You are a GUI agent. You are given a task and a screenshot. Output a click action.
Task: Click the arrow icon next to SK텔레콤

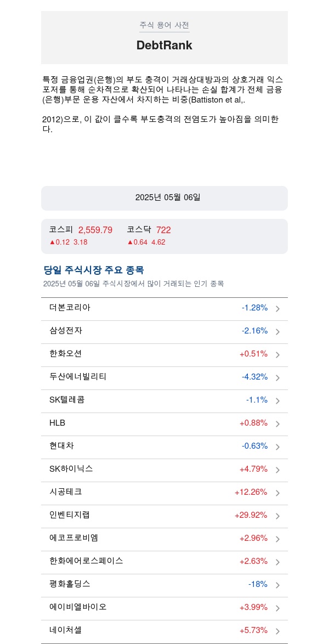[277, 401]
